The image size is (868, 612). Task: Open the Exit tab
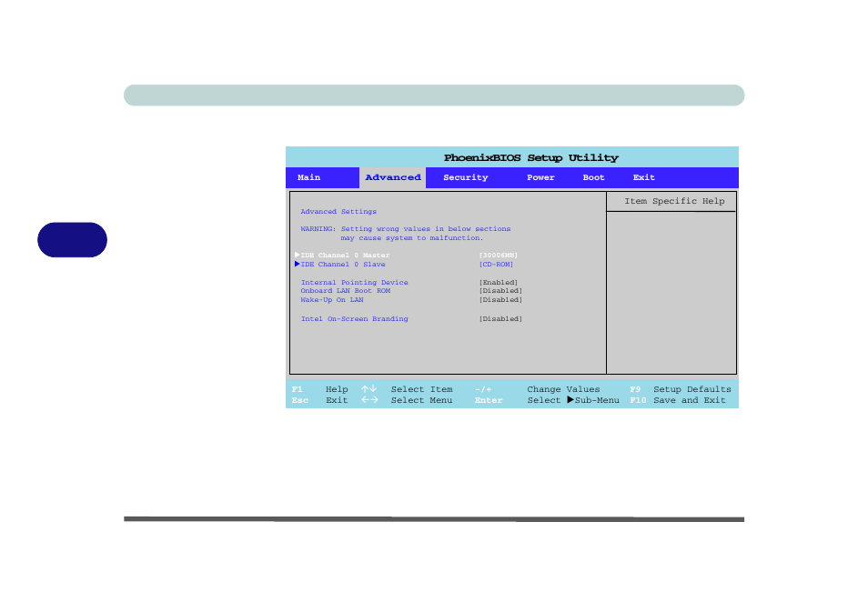644,177
